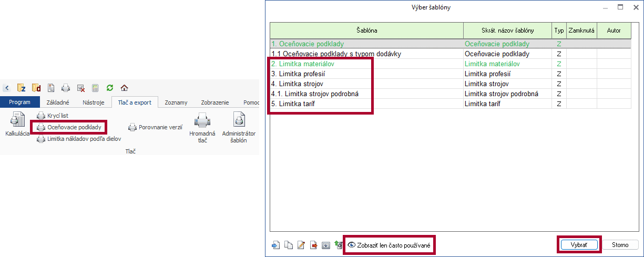Click the Kalkulácia print icon
Viewport: 644px width, 257px height.
pos(17,121)
